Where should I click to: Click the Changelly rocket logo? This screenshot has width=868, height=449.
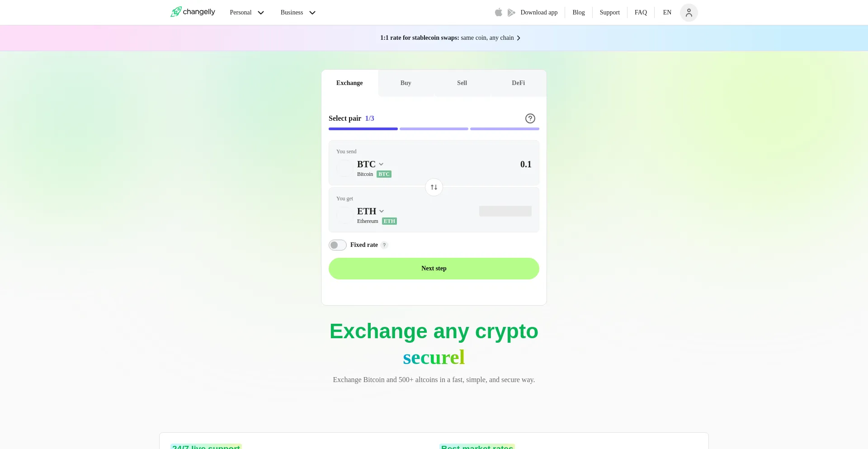coord(176,12)
